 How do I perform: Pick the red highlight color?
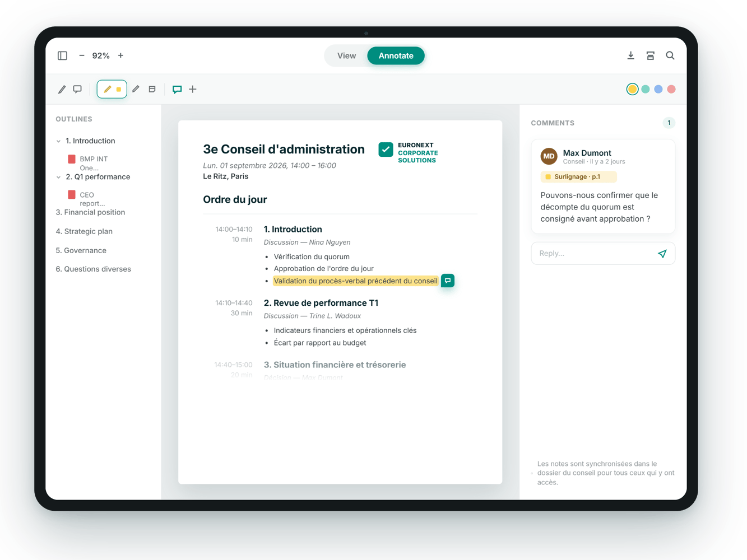(x=671, y=89)
